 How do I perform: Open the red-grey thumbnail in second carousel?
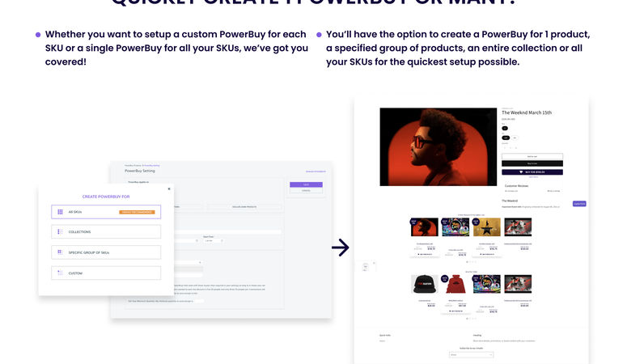518,284
